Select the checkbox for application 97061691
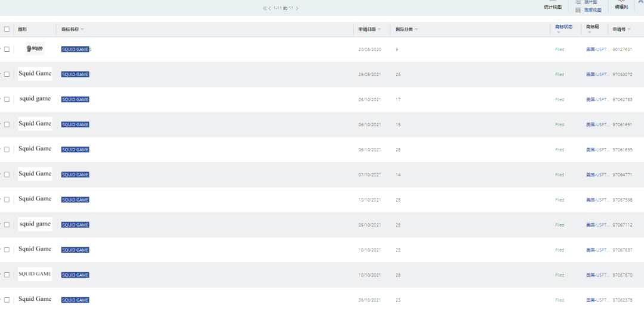Viewport: 644px width, 317px height. pos(7,125)
